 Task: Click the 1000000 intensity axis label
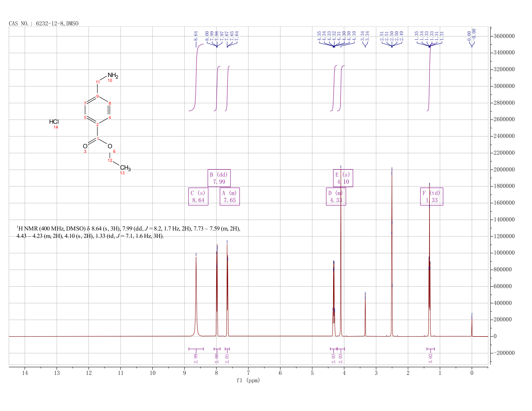[x=504, y=253]
